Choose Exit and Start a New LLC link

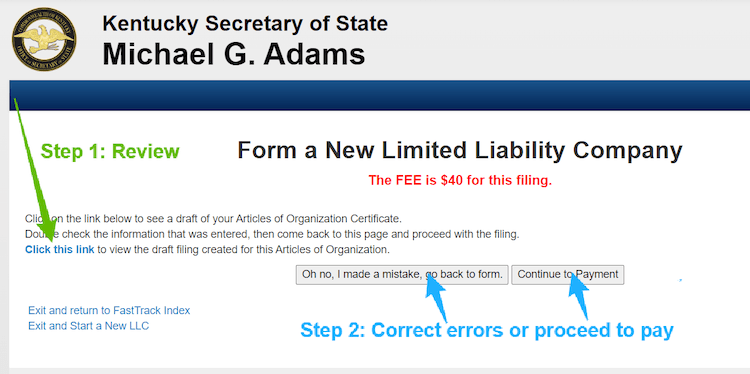[88, 326]
